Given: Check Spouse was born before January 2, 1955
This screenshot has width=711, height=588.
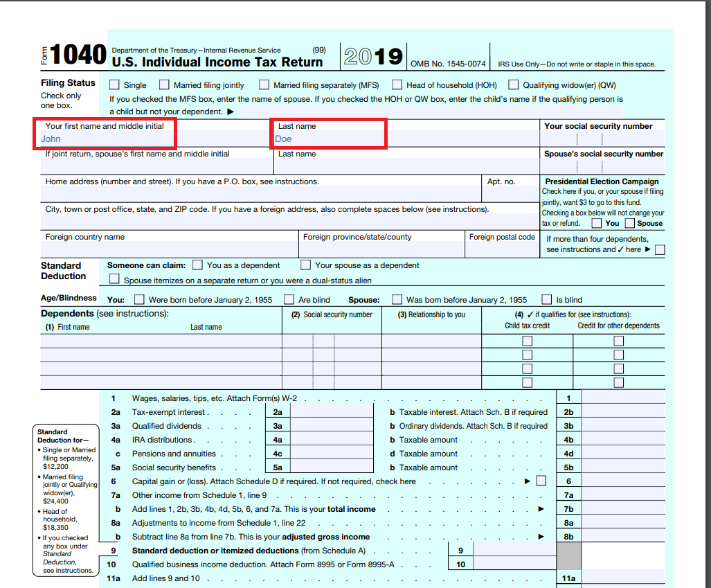Looking at the screenshot, I should click(x=397, y=300).
